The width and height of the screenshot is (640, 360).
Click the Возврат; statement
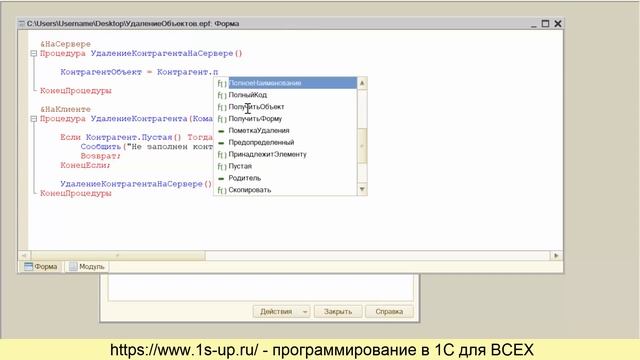(x=100, y=156)
